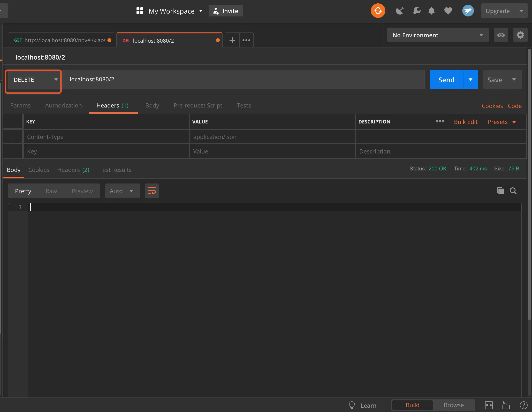Click the environment quick look eye icon
The width and height of the screenshot is (532, 412).
point(501,35)
